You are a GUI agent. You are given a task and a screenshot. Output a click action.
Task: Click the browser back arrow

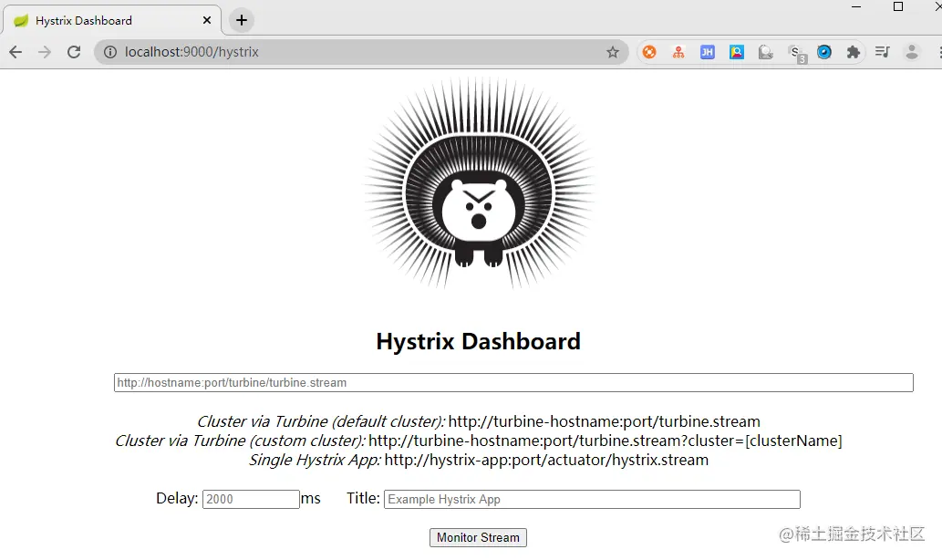[x=16, y=52]
